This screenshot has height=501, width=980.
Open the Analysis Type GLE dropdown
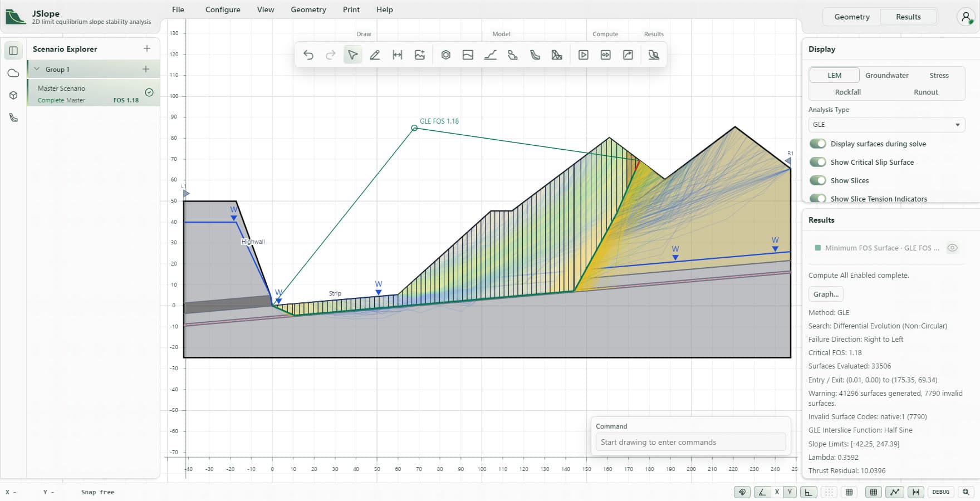(886, 124)
